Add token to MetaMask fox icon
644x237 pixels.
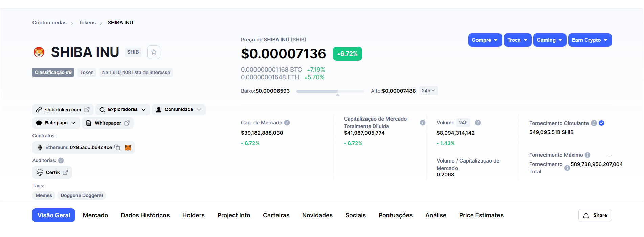tap(128, 147)
